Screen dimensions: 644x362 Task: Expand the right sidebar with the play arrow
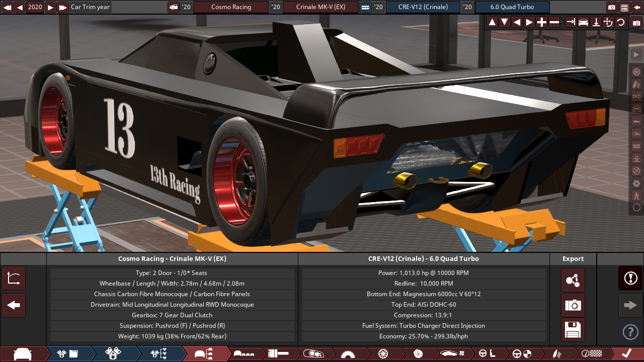[636, 55]
